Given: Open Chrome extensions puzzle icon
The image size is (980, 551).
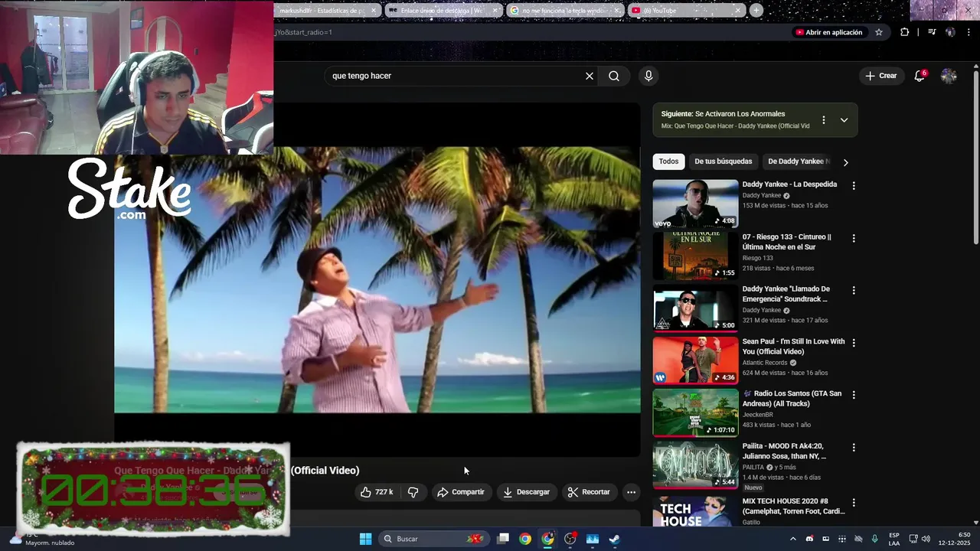Looking at the screenshot, I should [x=905, y=32].
